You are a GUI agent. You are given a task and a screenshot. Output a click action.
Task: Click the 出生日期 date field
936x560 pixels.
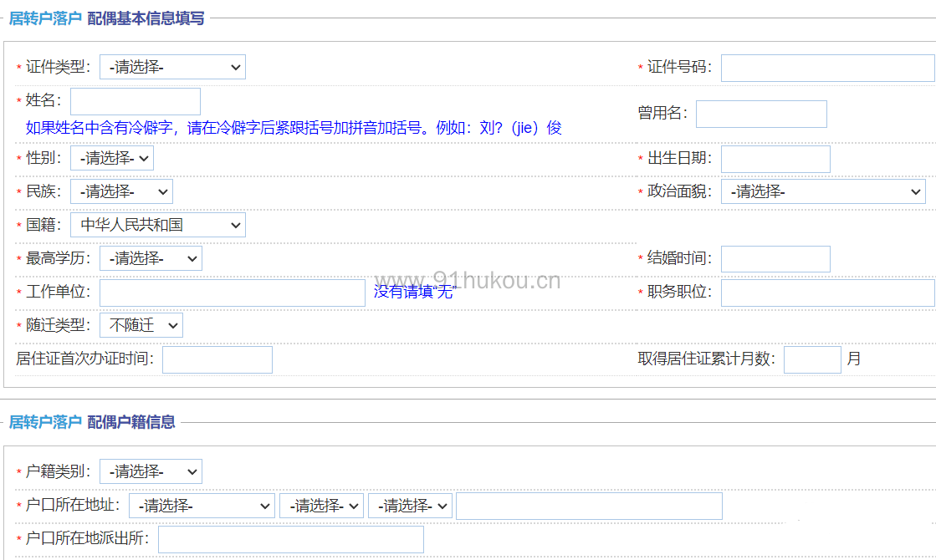pyautogui.click(x=775, y=159)
